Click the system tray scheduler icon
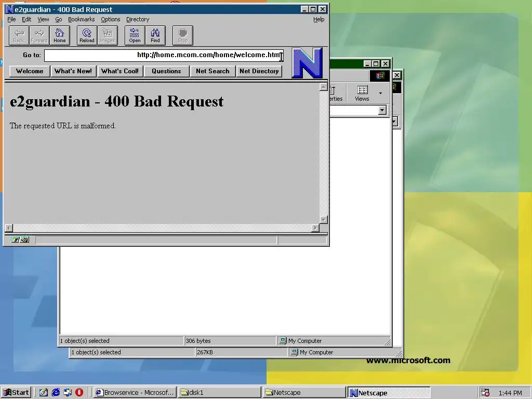532x399 pixels. tap(485, 393)
